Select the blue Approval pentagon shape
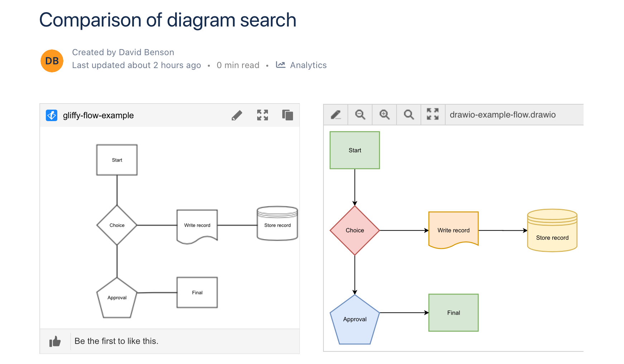Screen dimensions: 624x364 click(355, 319)
